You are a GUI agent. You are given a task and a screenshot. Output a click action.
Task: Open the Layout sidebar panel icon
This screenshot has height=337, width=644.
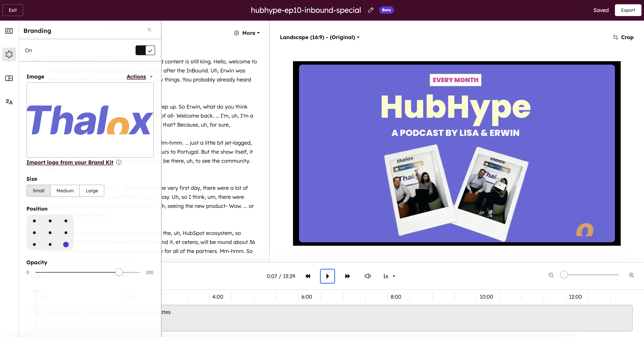click(x=9, y=78)
